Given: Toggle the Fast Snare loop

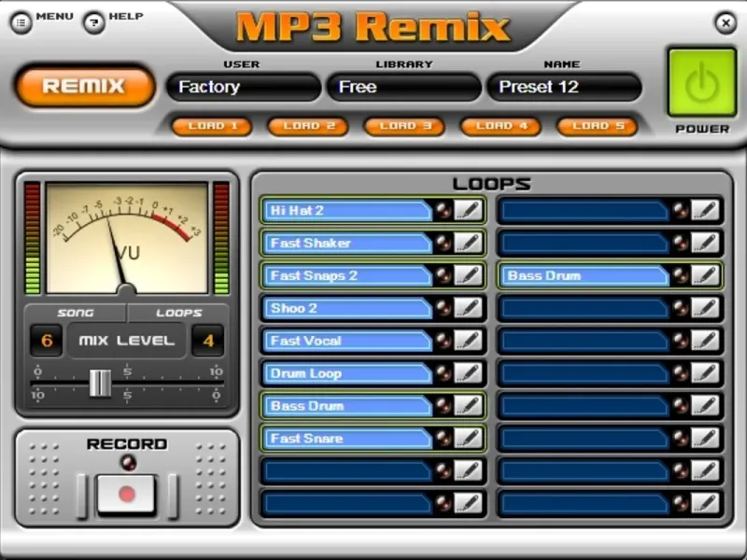Looking at the screenshot, I should 347,438.
